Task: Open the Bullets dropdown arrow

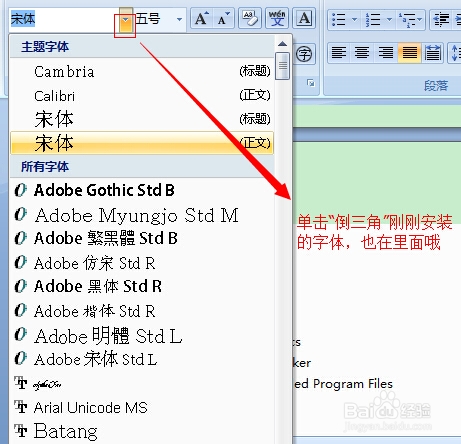Action: point(354,20)
